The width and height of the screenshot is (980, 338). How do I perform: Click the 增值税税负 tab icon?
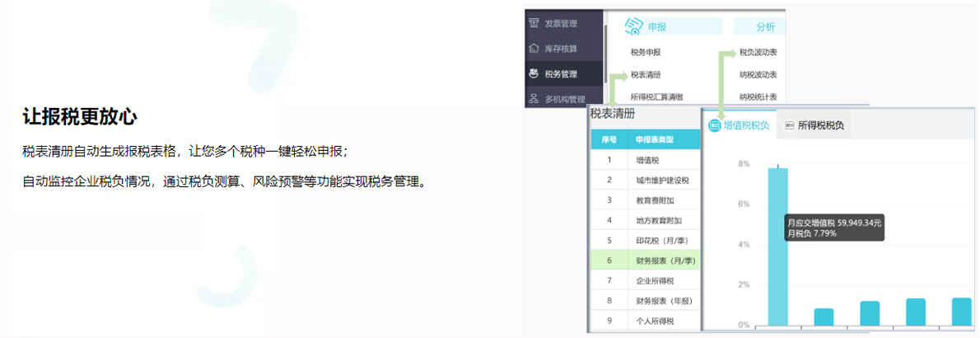714,125
